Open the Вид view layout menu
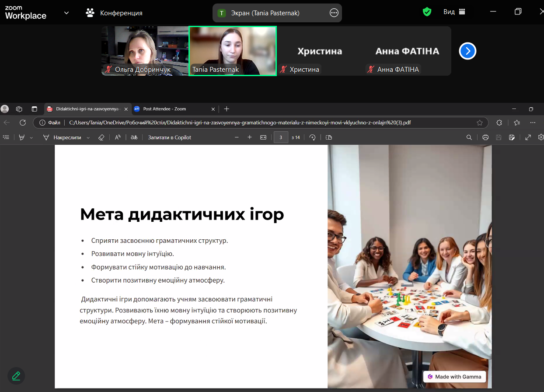Viewport: 544px width, 392px height. click(x=454, y=12)
